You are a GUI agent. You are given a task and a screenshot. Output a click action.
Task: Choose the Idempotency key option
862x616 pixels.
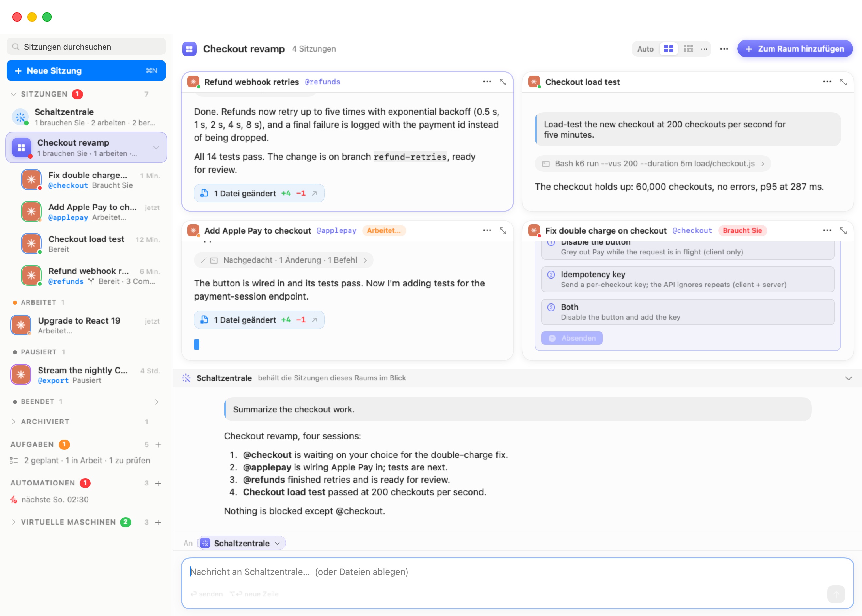tap(687, 279)
